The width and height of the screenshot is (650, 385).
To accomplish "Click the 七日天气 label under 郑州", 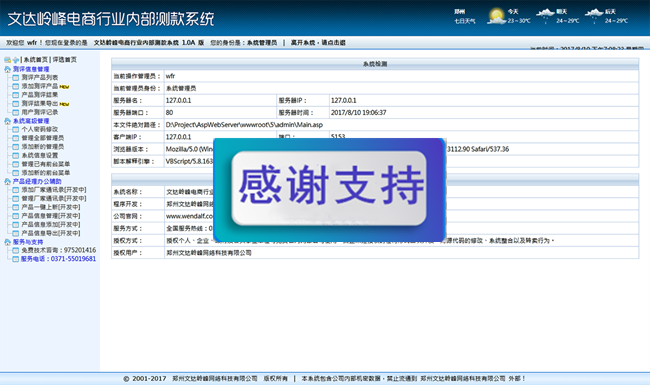I will pyautogui.click(x=465, y=21).
